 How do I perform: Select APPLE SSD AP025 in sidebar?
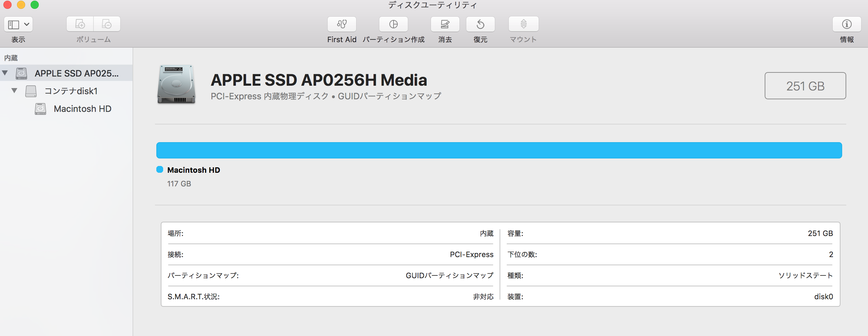tap(76, 73)
